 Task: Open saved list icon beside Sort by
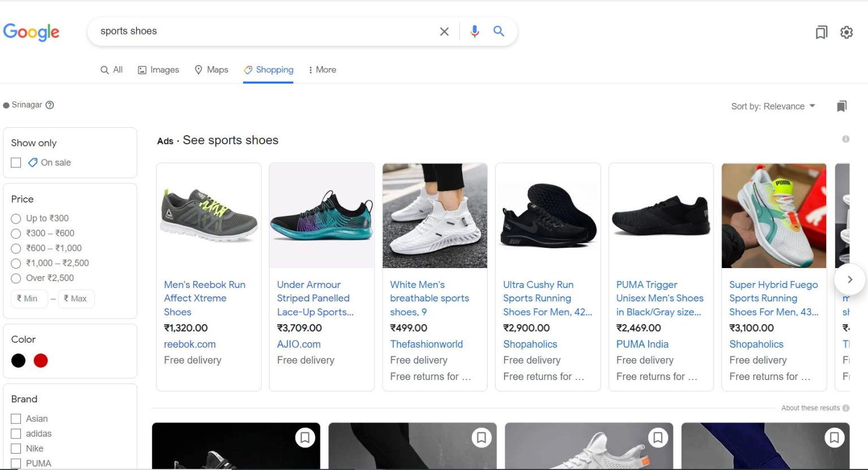point(841,106)
